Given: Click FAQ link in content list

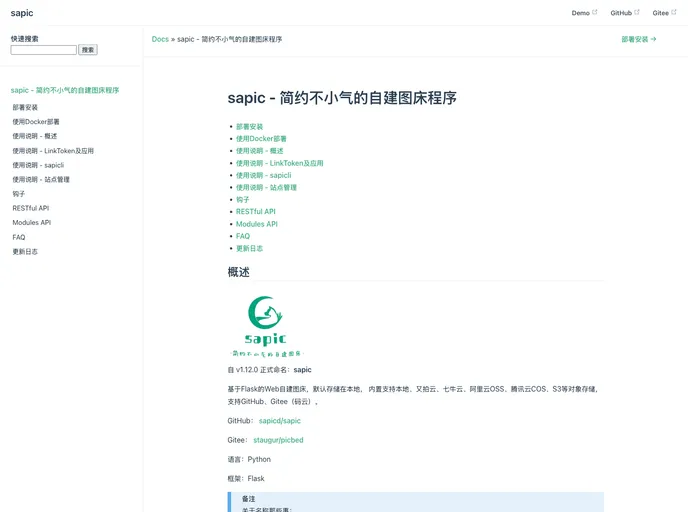Looking at the screenshot, I should point(243,236).
